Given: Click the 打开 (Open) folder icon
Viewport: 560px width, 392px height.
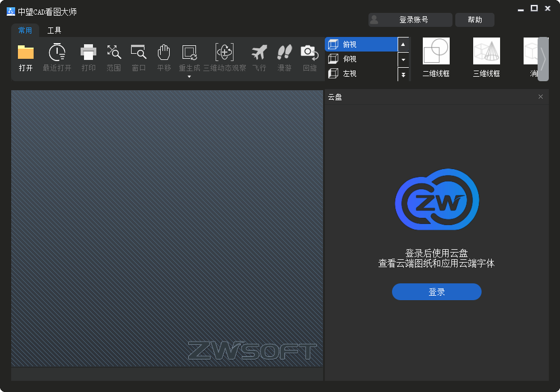Looking at the screenshot, I should [26, 53].
